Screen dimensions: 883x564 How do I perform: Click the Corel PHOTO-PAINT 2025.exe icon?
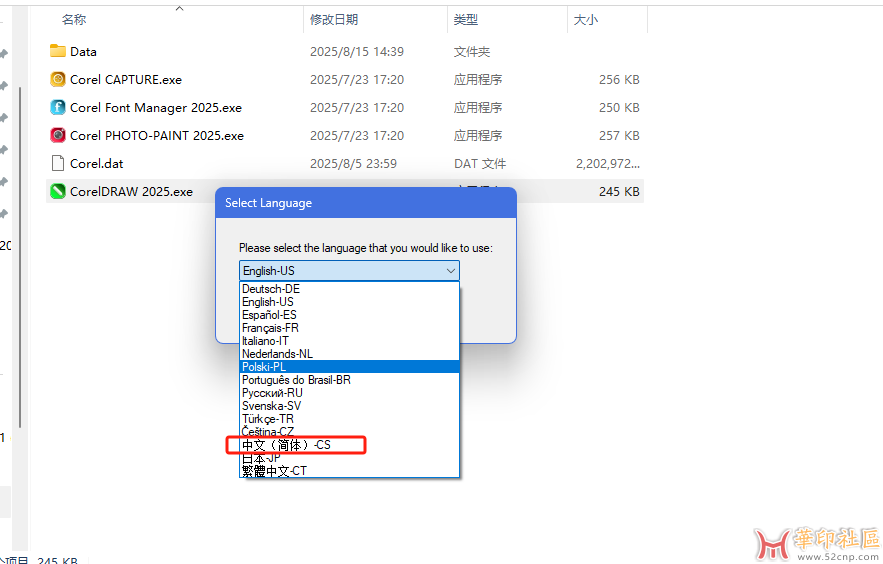[x=57, y=136]
